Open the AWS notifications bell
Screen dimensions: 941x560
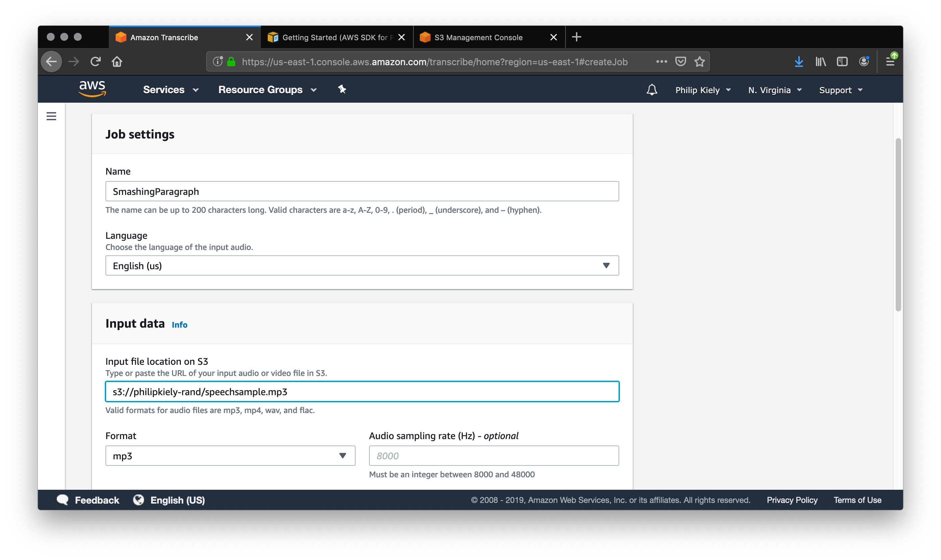click(652, 90)
